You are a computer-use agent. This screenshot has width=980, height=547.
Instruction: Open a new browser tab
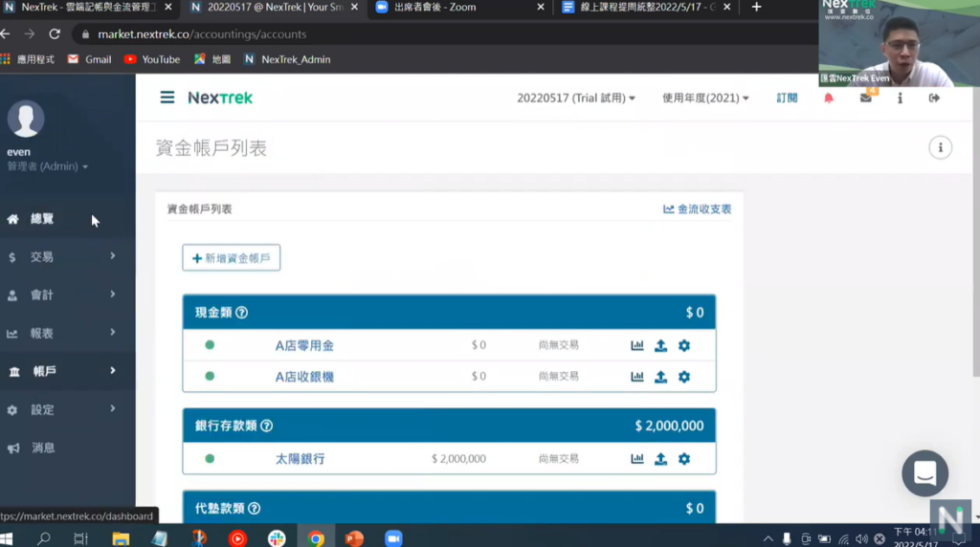(x=756, y=8)
